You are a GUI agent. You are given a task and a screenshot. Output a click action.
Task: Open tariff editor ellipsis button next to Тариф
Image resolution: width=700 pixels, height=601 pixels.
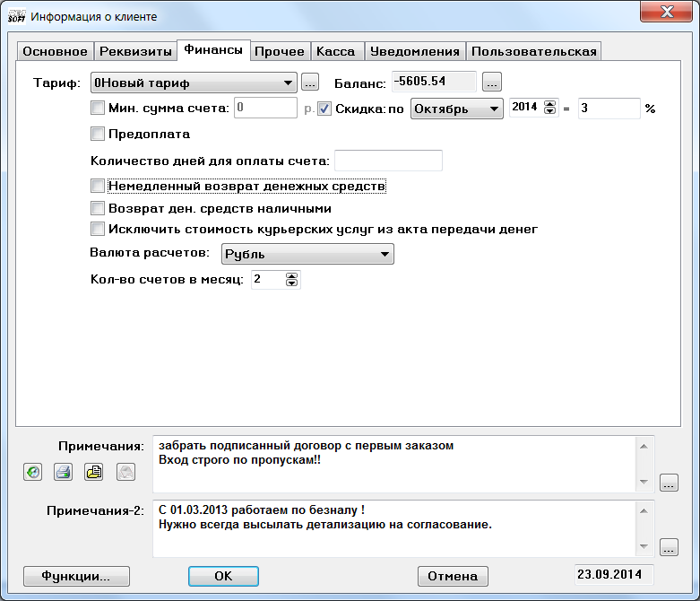tap(310, 83)
